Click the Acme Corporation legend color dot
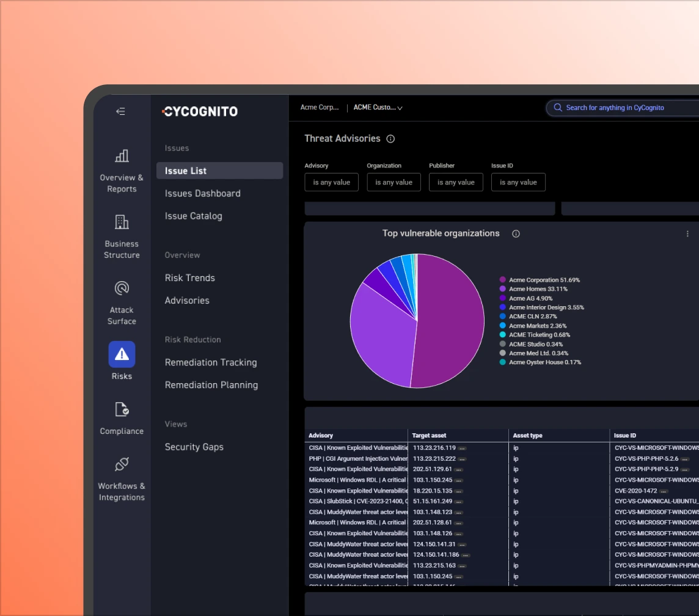The image size is (699, 616). click(x=502, y=280)
